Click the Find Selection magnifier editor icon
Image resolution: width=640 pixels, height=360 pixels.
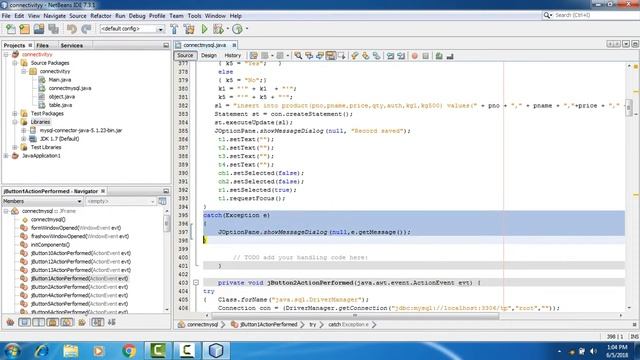[x=298, y=56]
